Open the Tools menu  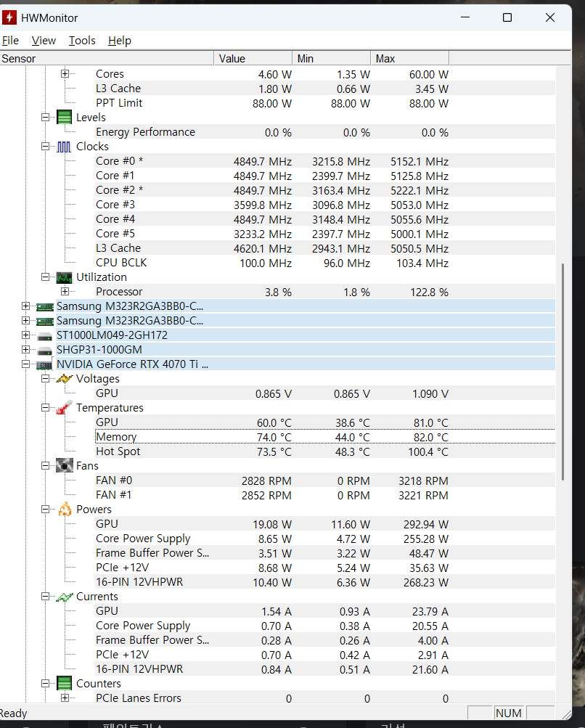82,41
